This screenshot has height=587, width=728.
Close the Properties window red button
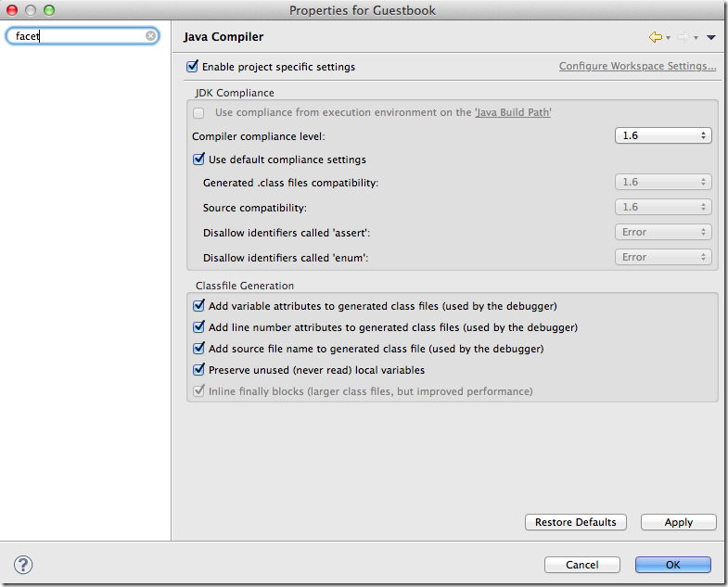(13, 10)
